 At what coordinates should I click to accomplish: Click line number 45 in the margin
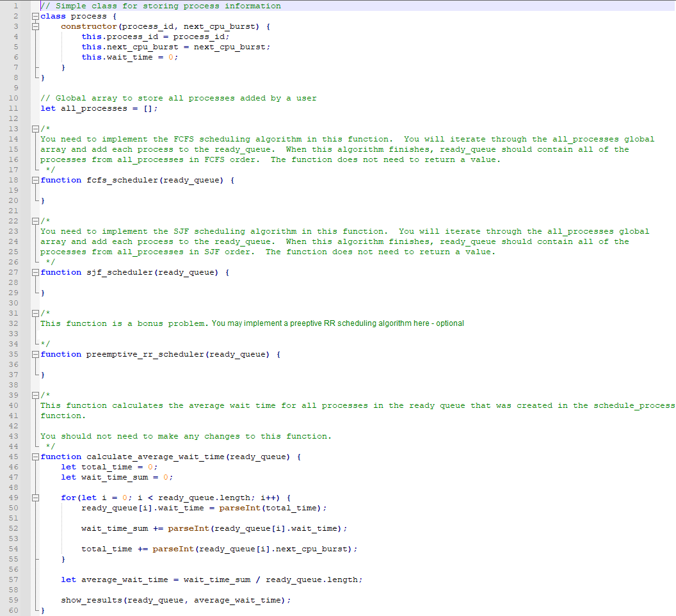click(x=14, y=457)
